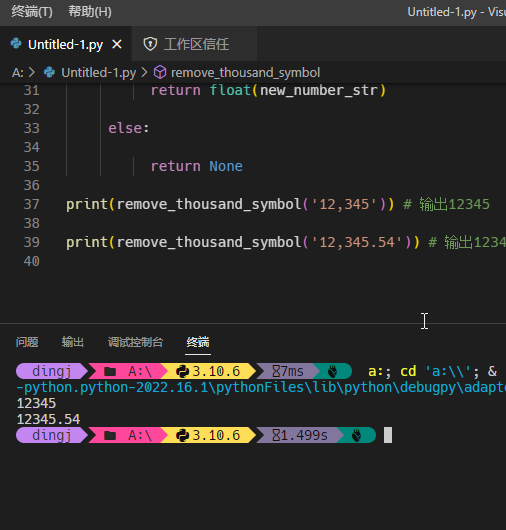Expand the Untitled-1.py breadcrumb

98,72
